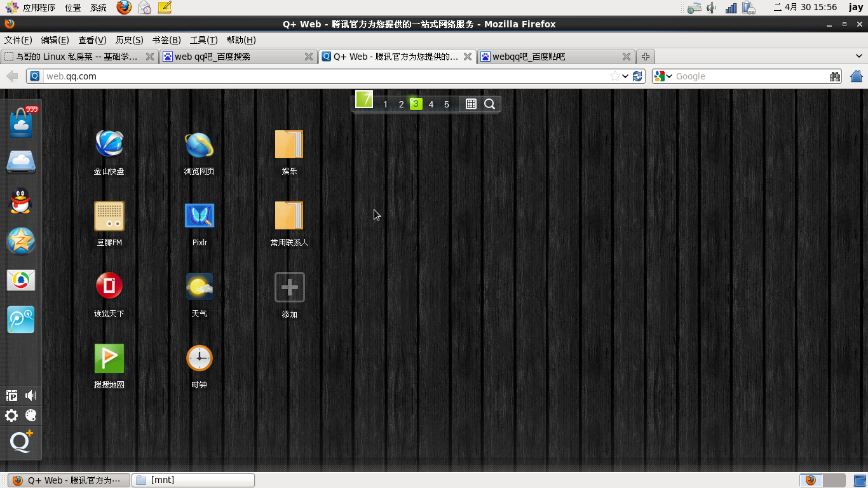Expand the address bar history dropdown
The image size is (868, 488).
point(626,76)
